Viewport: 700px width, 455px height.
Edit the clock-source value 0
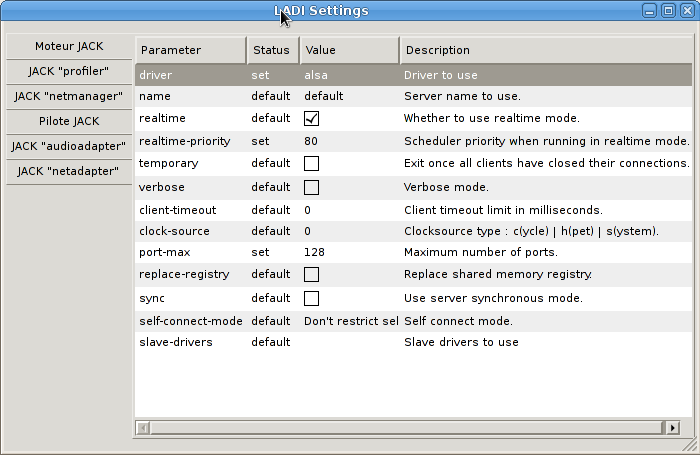pyautogui.click(x=307, y=231)
